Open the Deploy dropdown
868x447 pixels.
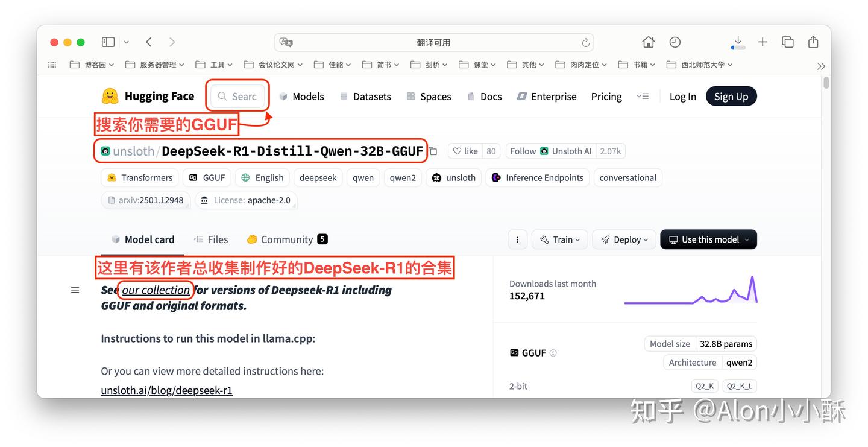[624, 239]
